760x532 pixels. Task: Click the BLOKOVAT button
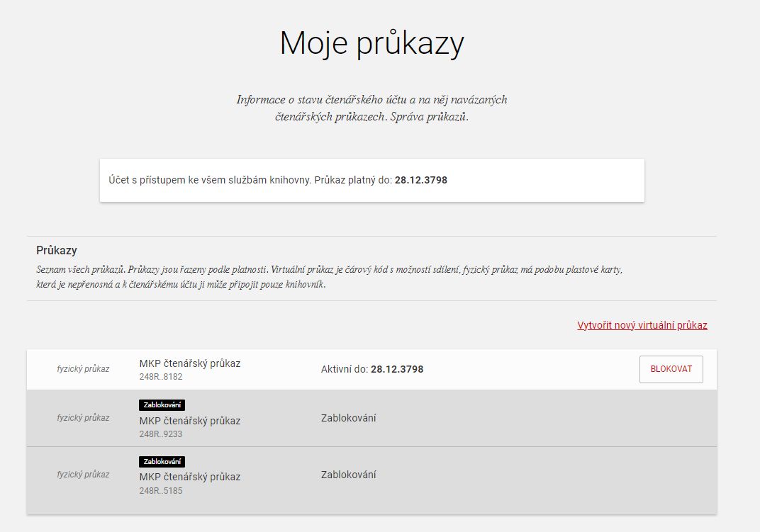pos(671,369)
